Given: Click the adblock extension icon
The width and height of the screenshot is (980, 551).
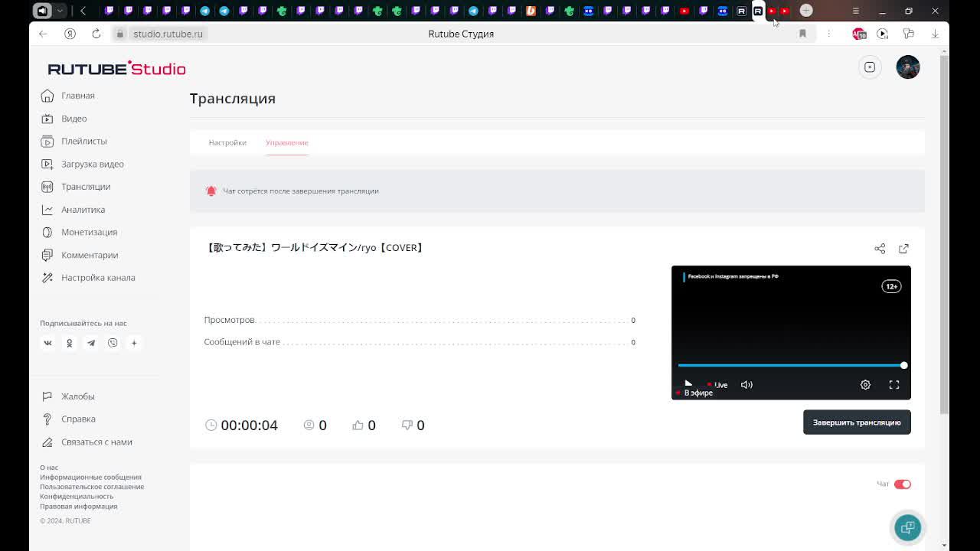Looking at the screenshot, I should pyautogui.click(x=859, y=34).
